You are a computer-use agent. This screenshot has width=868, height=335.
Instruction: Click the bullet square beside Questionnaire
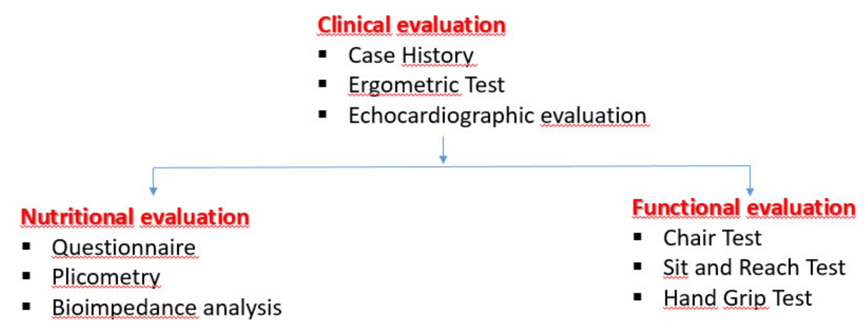tap(26, 246)
